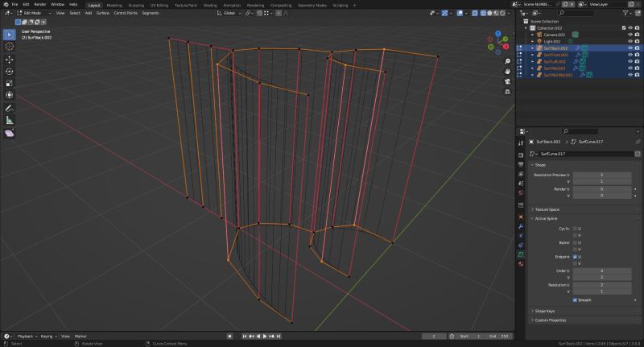Viewport: 644px width, 347px height.
Task: Click the Blender logo menu icon
Action: pos(6,5)
